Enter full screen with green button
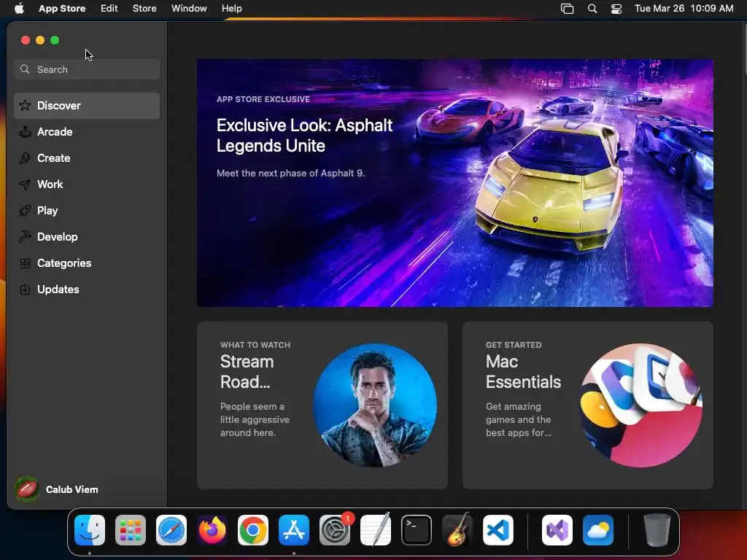This screenshot has width=747, height=560. coord(55,41)
